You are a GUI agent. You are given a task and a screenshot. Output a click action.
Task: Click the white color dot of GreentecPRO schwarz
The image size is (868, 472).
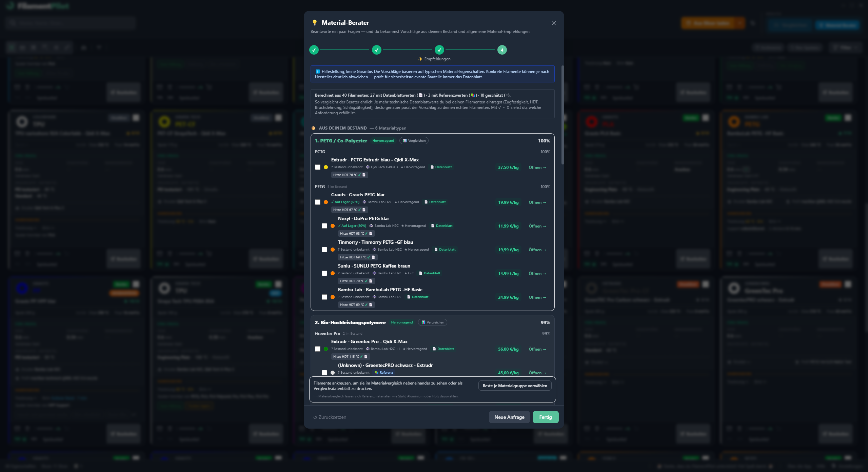[333, 373]
